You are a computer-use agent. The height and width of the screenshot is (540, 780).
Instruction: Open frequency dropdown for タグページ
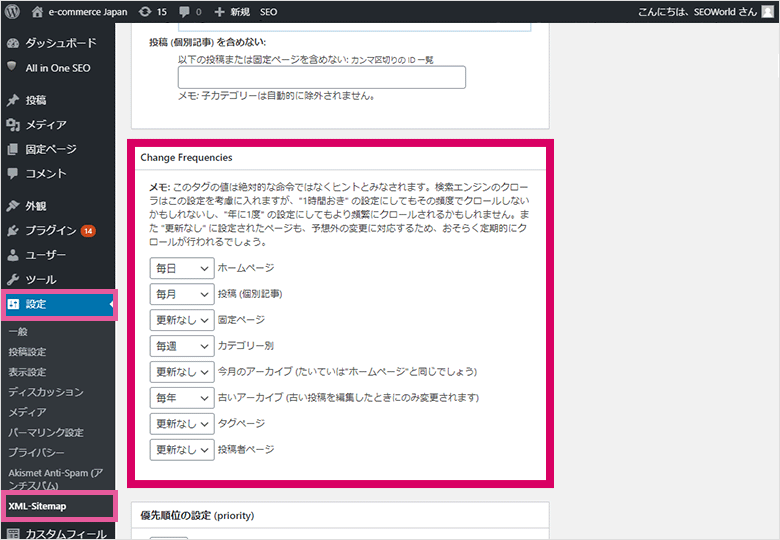[182, 424]
